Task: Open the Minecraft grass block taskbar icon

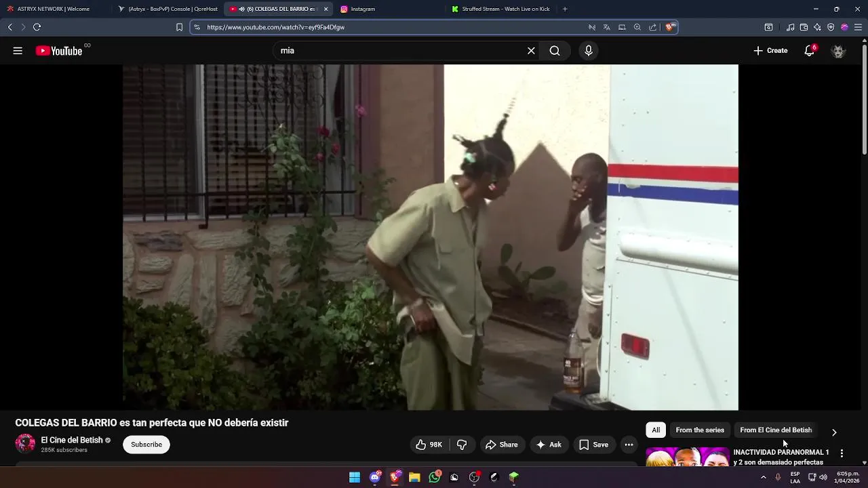Action: (x=514, y=477)
